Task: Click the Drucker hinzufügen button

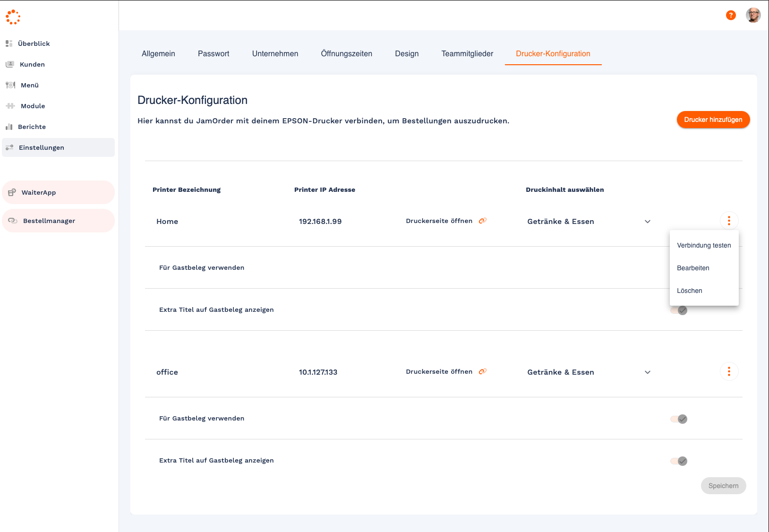Action: pos(713,120)
